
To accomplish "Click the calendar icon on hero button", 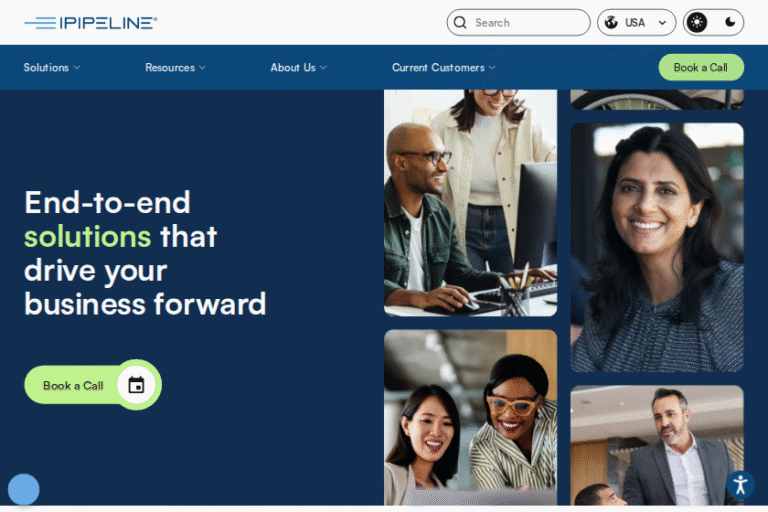I will click(x=136, y=385).
